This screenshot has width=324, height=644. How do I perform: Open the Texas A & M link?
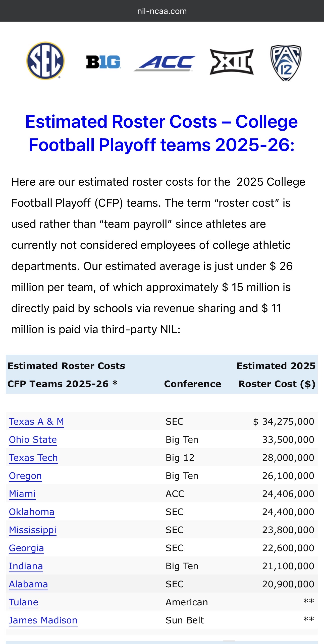point(36,421)
